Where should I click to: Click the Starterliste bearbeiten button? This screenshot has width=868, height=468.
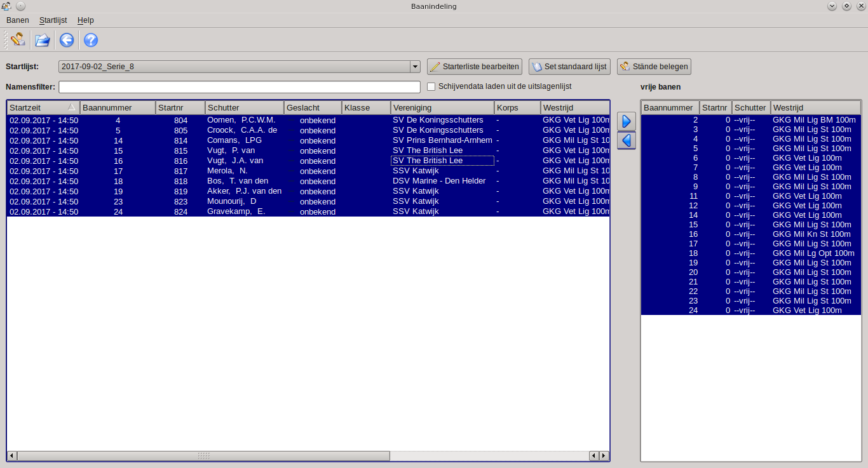475,67
